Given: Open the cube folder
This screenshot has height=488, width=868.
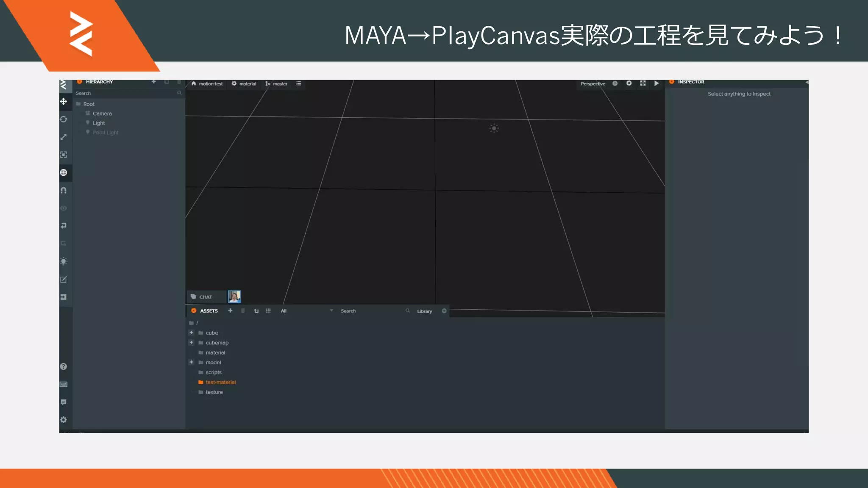Looking at the screenshot, I should tap(208, 333).
